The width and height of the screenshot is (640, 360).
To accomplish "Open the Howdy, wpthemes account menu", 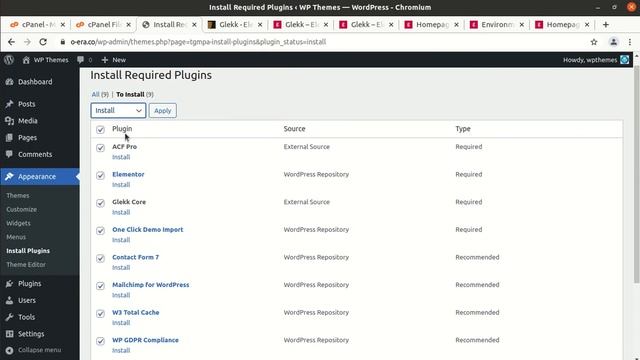I will tap(596, 60).
